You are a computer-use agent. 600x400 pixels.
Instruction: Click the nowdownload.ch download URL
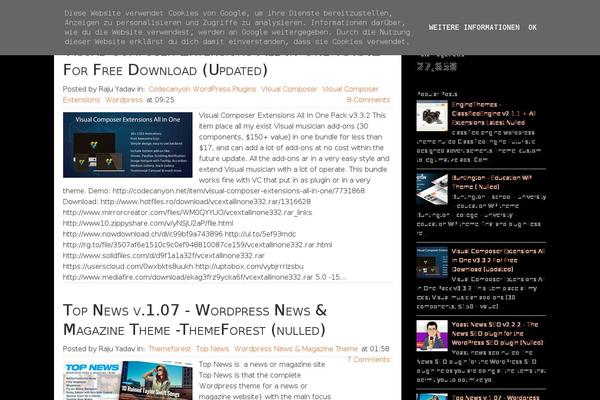pos(142,233)
